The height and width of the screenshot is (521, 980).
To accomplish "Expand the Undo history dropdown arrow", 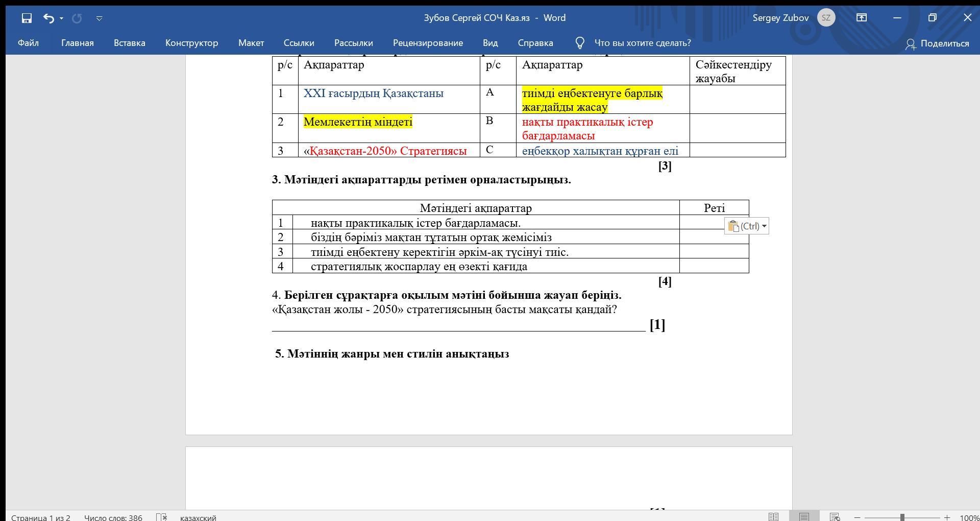I will (x=61, y=18).
